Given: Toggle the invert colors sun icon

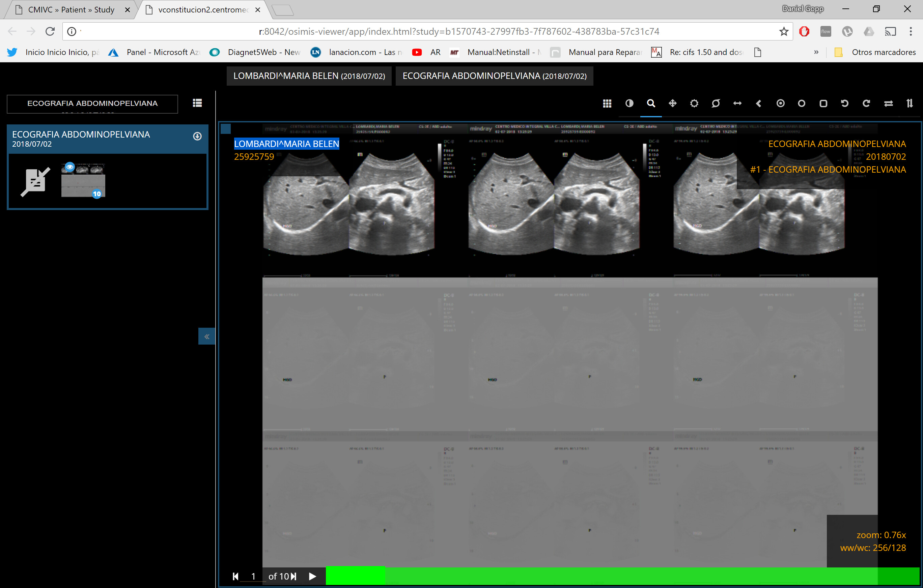Looking at the screenshot, I should tap(694, 104).
